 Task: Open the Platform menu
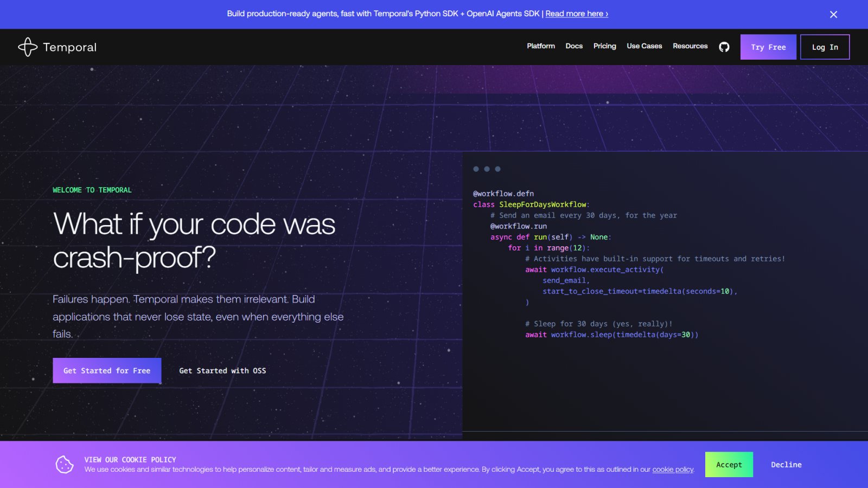[541, 46]
